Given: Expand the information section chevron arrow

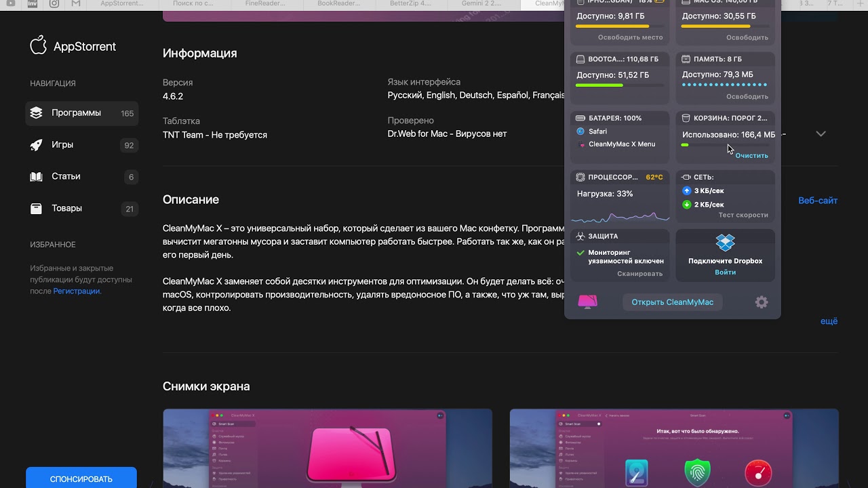Looking at the screenshot, I should [821, 134].
